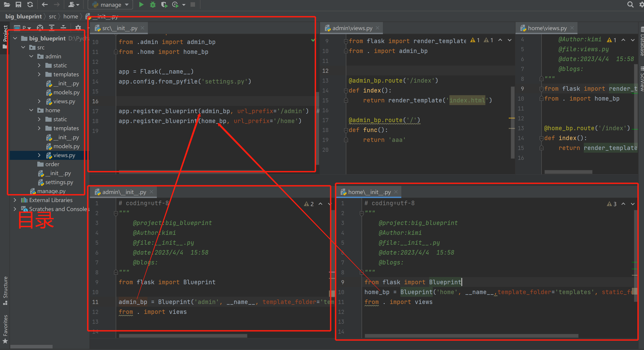This screenshot has height=350, width=644.
Task: Collapse the admin folder in the tree
Action: point(31,56)
